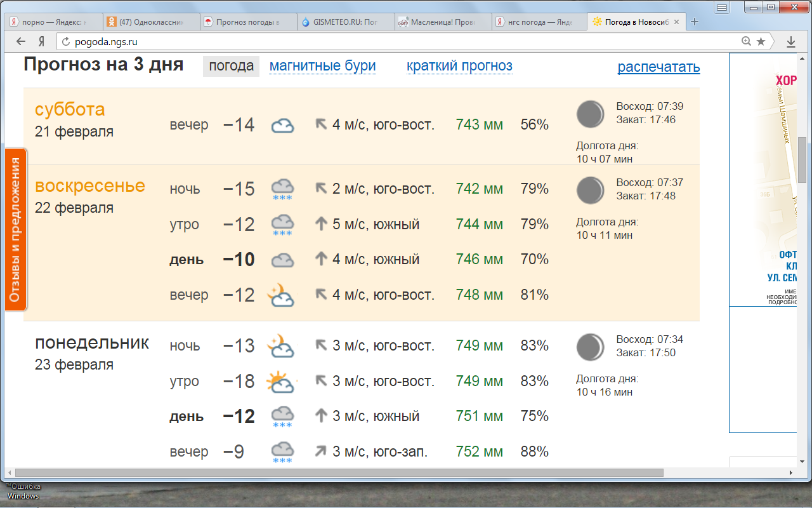
Task: Click the 'распечатать' print link
Action: (658, 67)
